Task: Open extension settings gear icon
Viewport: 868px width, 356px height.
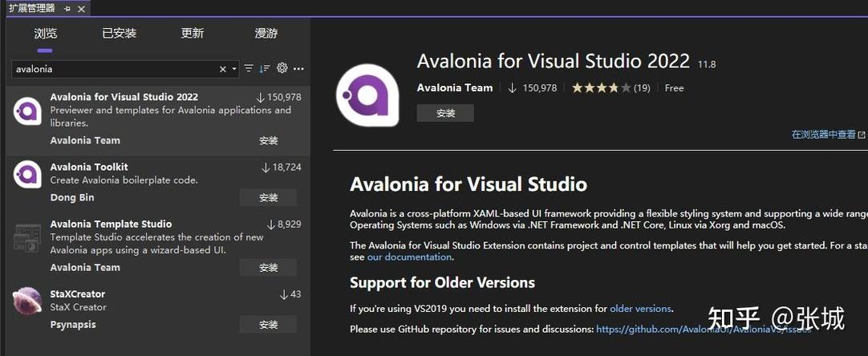Action: pos(282,68)
